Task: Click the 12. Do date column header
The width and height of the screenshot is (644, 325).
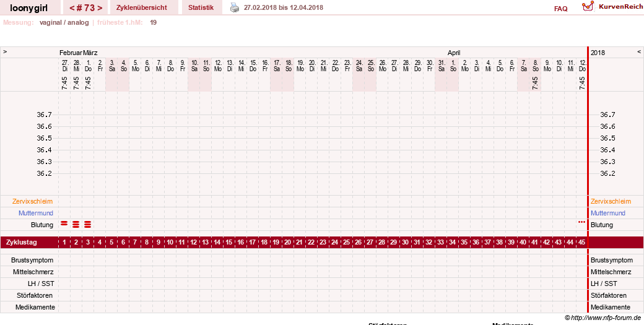Action: coord(582,66)
